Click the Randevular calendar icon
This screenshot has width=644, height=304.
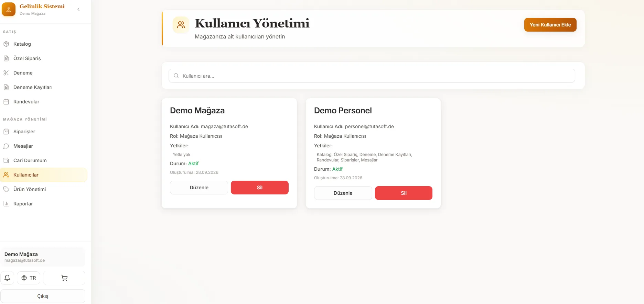click(6, 102)
